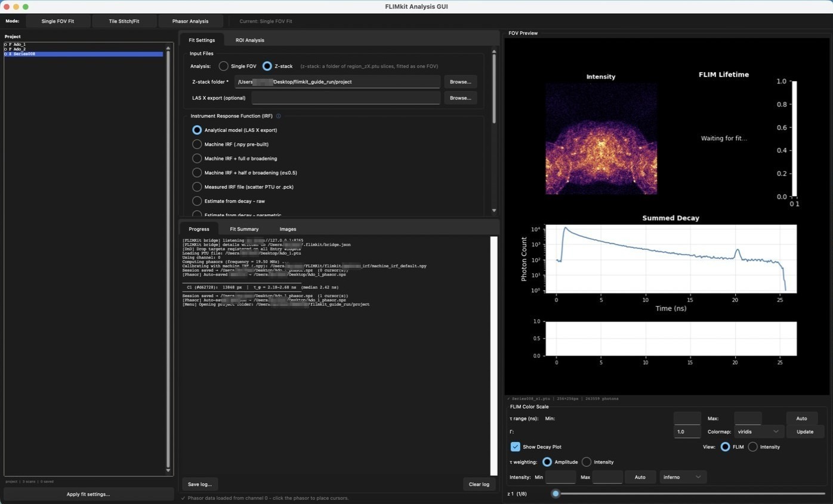Click Clear log button
The height and width of the screenshot is (504, 833).
pos(479,484)
